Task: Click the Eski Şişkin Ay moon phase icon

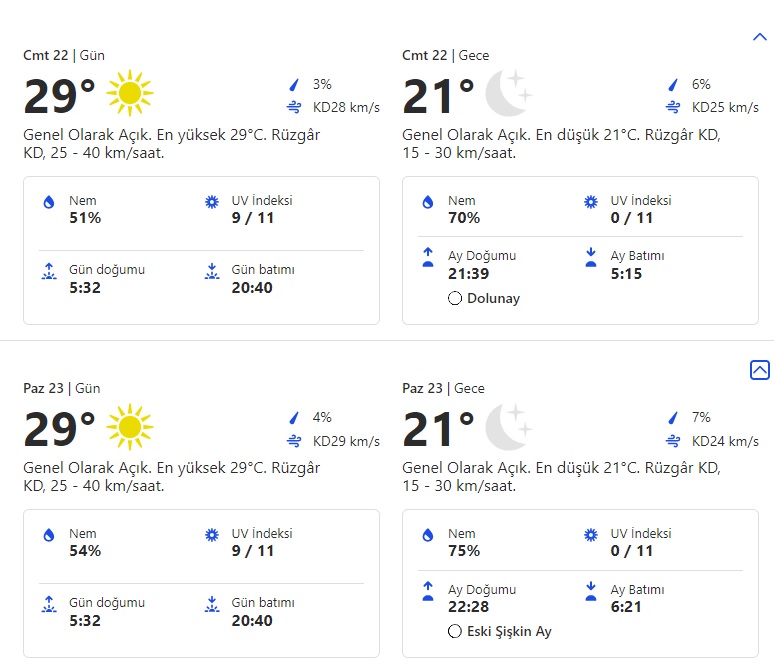Action: (455, 631)
